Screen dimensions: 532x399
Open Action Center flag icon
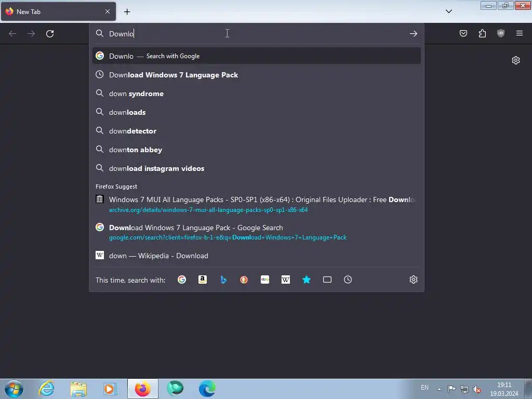451,389
